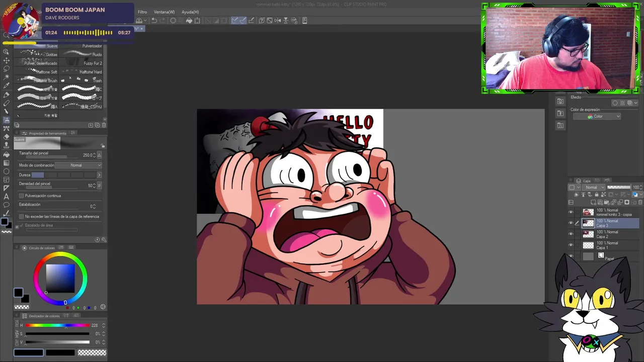Click the Clear layer command bar icon
The width and height of the screenshot is (644, 362).
[173, 21]
